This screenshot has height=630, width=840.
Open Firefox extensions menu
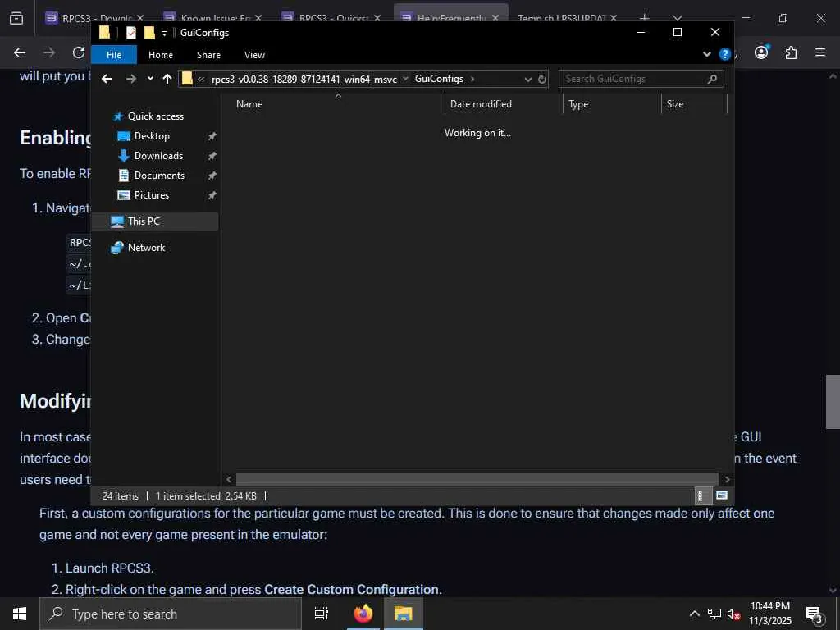[x=791, y=52]
